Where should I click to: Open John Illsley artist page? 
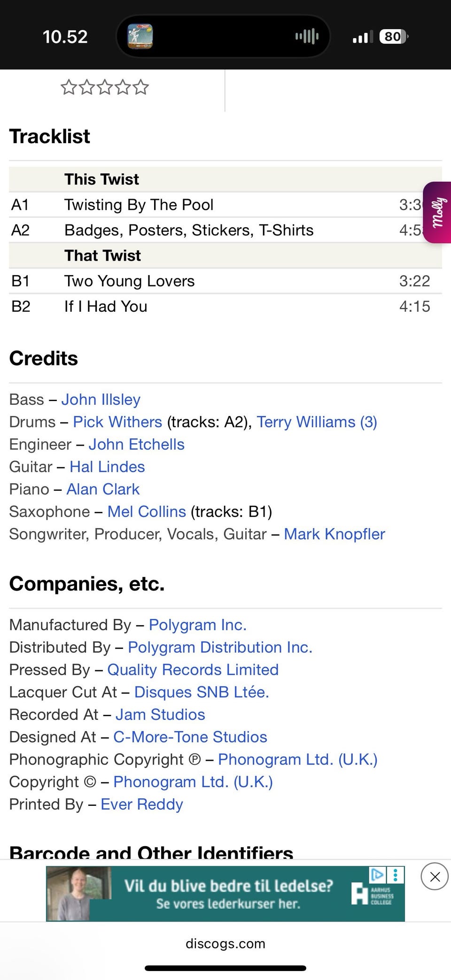pyautogui.click(x=101, y=400)
